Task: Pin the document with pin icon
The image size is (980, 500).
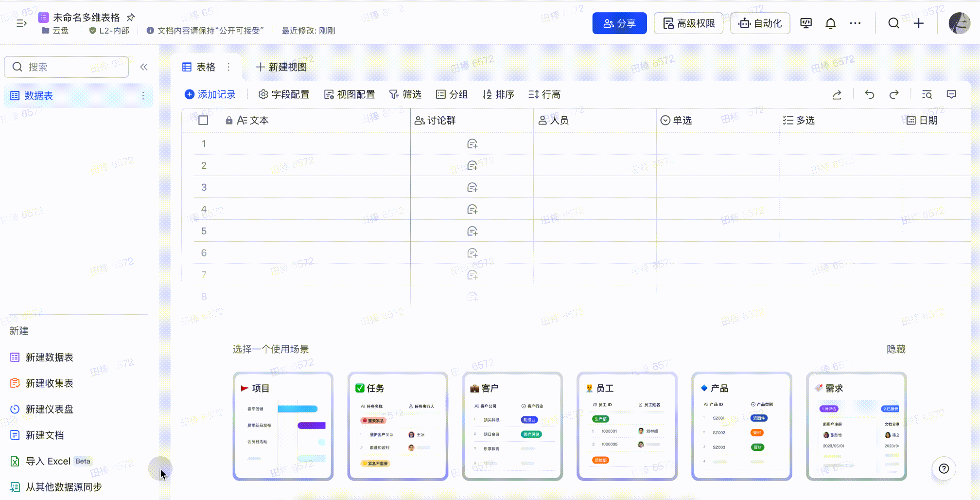Action: coord(131,18)
